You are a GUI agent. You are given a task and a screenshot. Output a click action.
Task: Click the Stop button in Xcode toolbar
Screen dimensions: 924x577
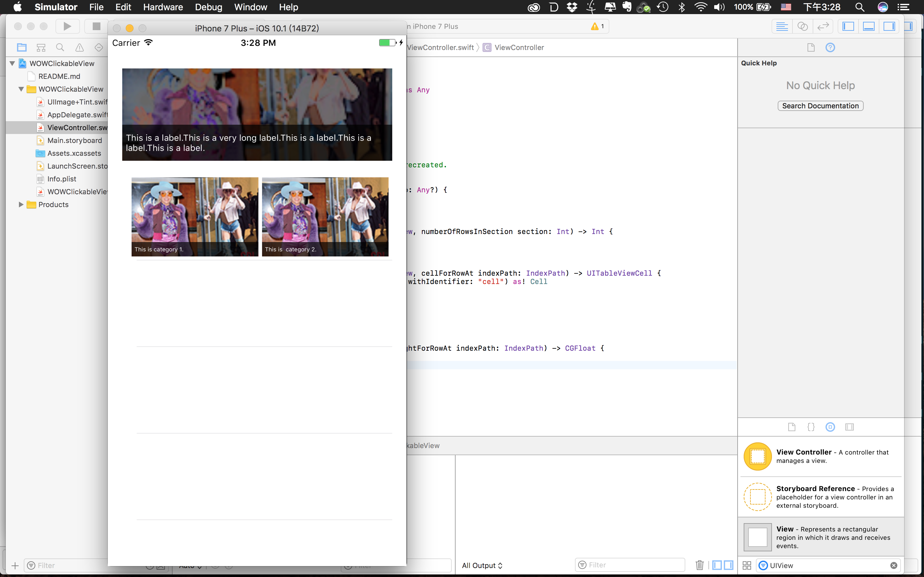tap(96, 26)
